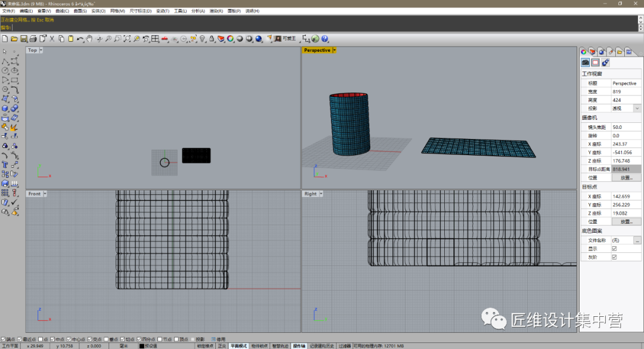Click the 目标点距离 value field 818.941
This screenshot has width=644, height=349.
tap(626, 169)
